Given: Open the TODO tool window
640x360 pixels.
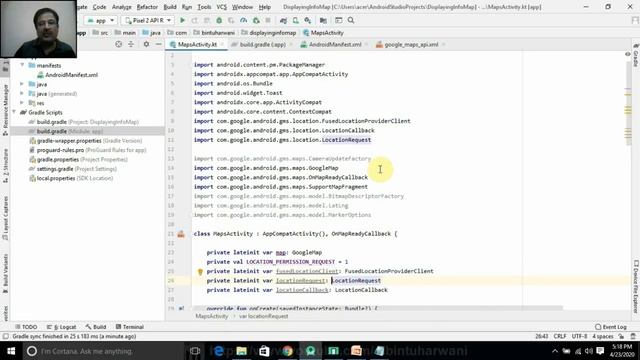Looking at the screenshot, I should click(x=26, y=327).
